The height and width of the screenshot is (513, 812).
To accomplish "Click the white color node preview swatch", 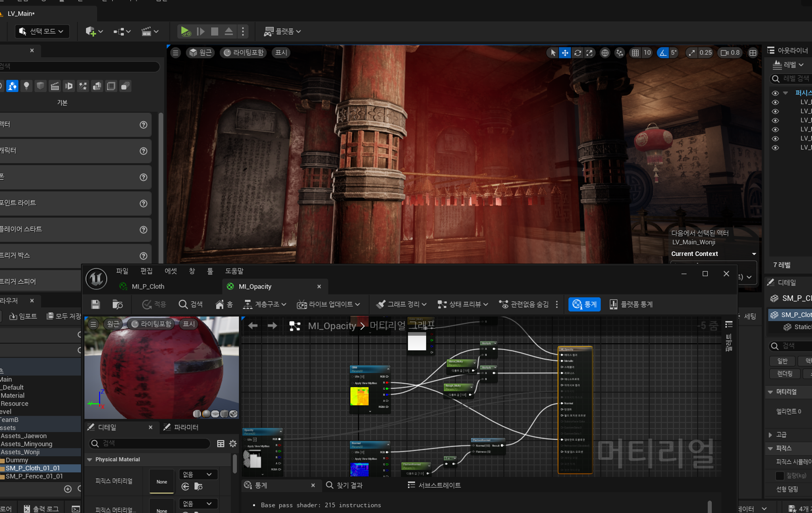I will (x=417, y=342).
